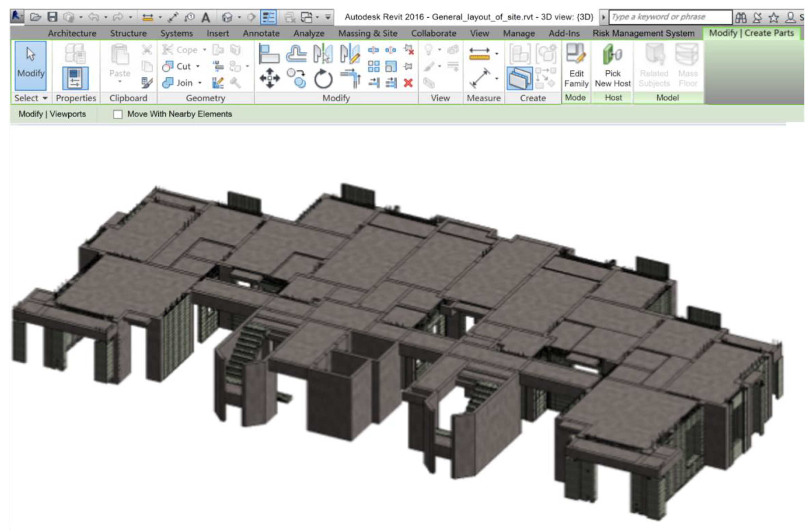Click the red Delete X icon
Screen dimensions: 812x530
point(408,83)
